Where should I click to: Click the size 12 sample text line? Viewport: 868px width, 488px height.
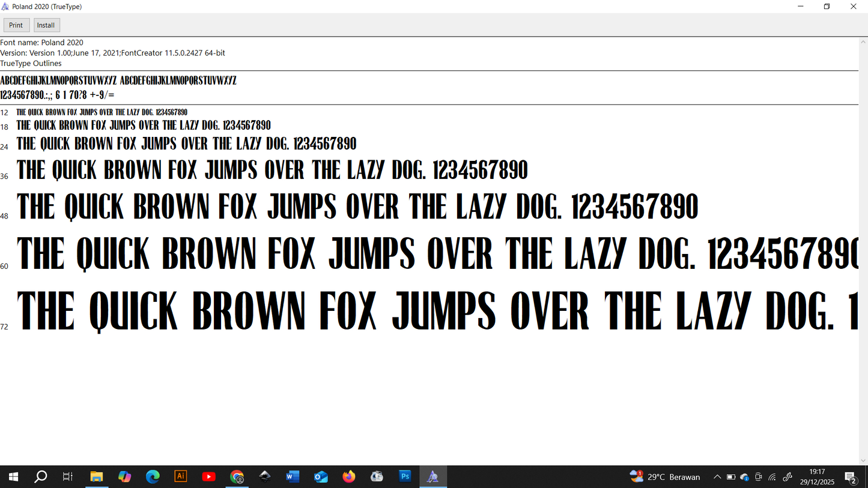(x=102, y=112)
